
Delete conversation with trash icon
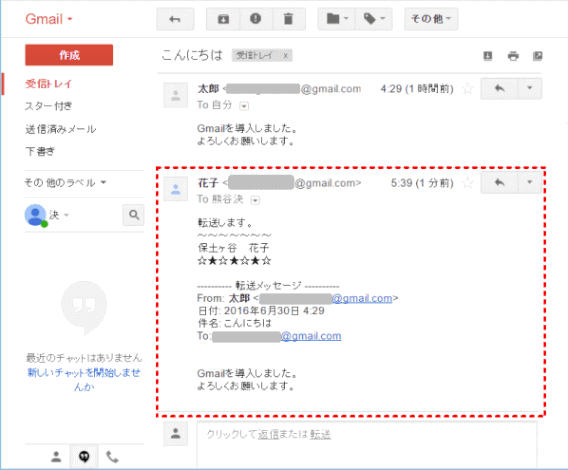click(288, 19)
